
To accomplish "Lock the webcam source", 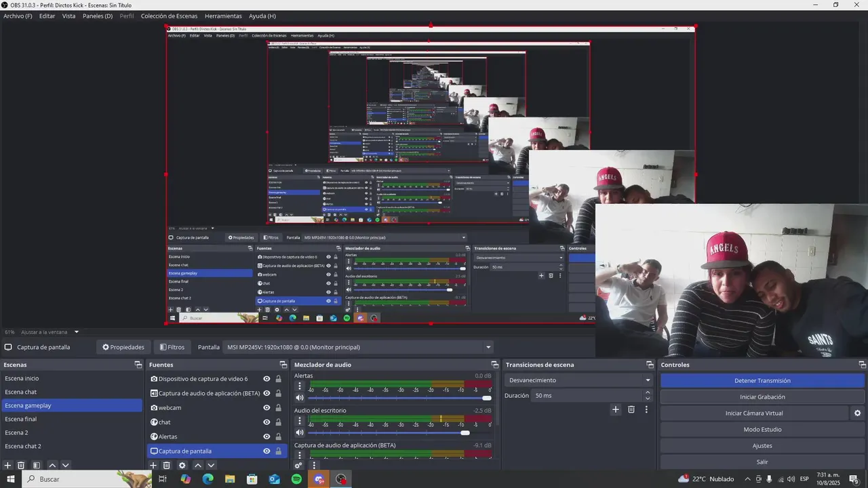I will [x=278, y=408].
